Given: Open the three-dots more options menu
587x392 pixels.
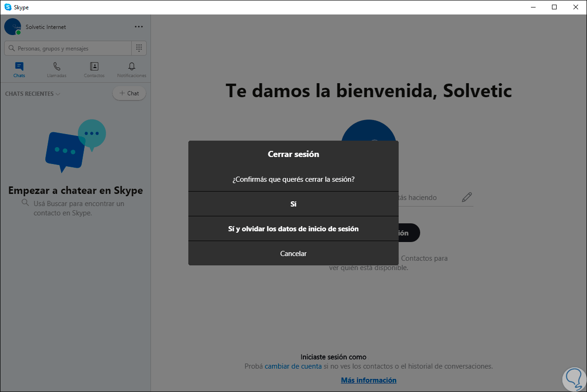Looking at the screenshot, I should [139, 27].
